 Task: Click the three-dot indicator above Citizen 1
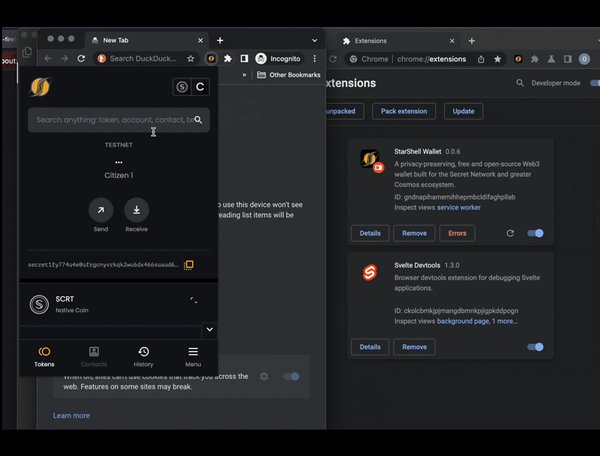tap(119, 163)
